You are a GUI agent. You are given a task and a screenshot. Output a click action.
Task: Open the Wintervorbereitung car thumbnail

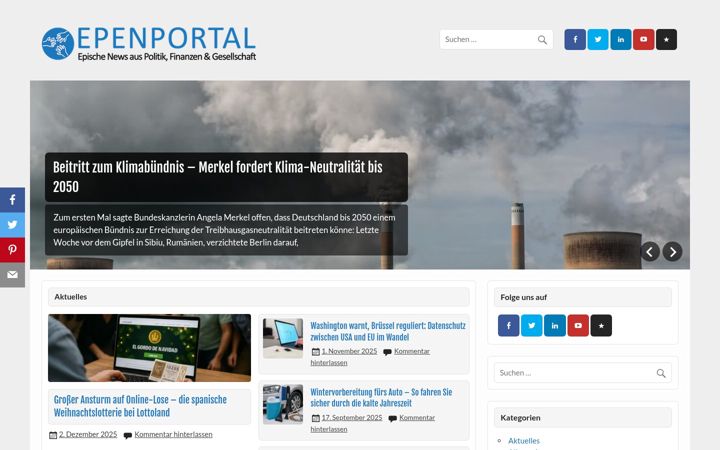(x=283, y=405)
